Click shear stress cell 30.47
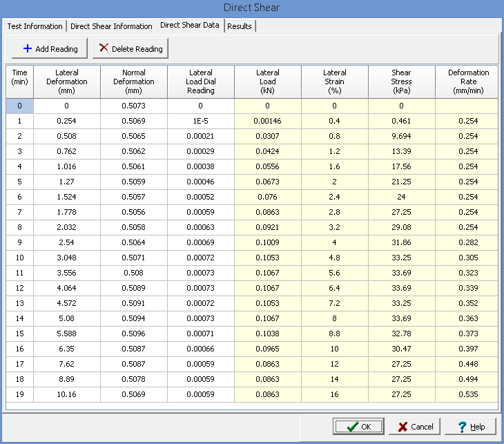 (401, 349)
